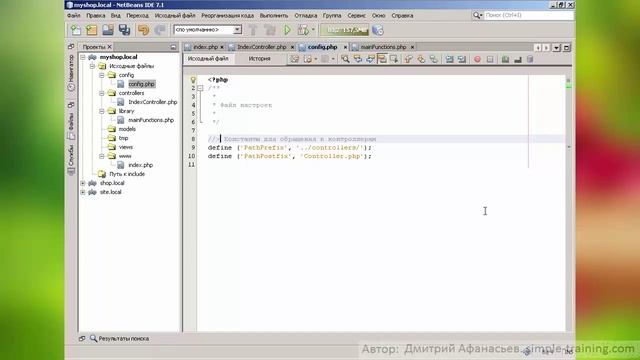Click the Stop Macro Recording square icon

(490, 59)
